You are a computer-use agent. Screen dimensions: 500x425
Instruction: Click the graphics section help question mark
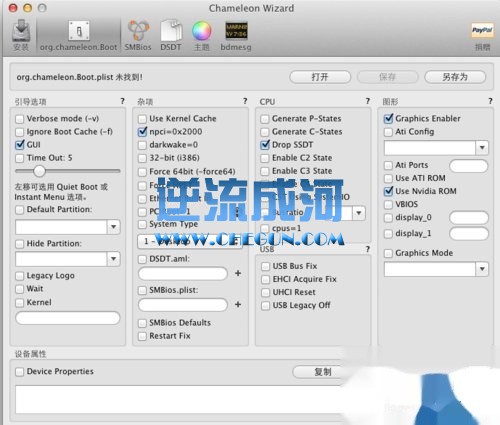490,101
